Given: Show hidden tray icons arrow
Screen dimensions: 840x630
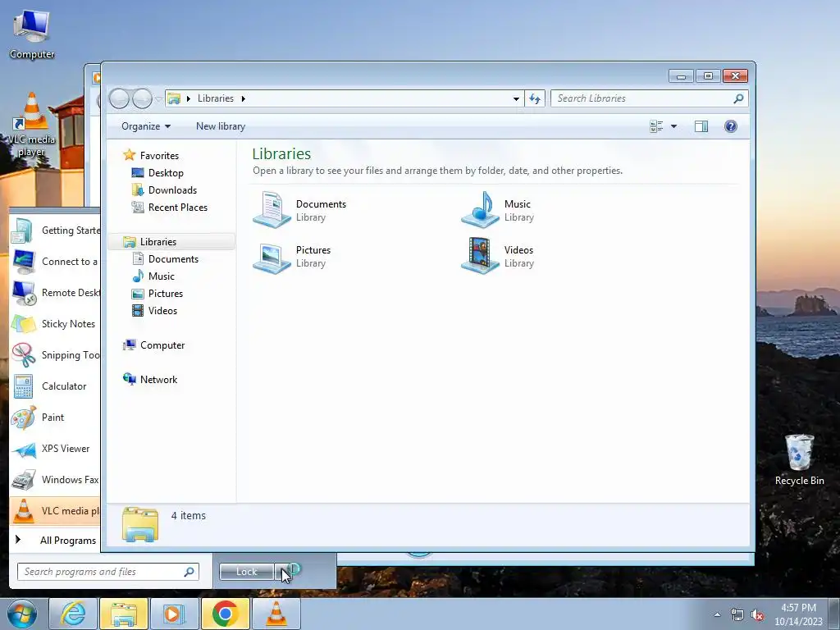Looking at the screenshot, I should (717, 615).
